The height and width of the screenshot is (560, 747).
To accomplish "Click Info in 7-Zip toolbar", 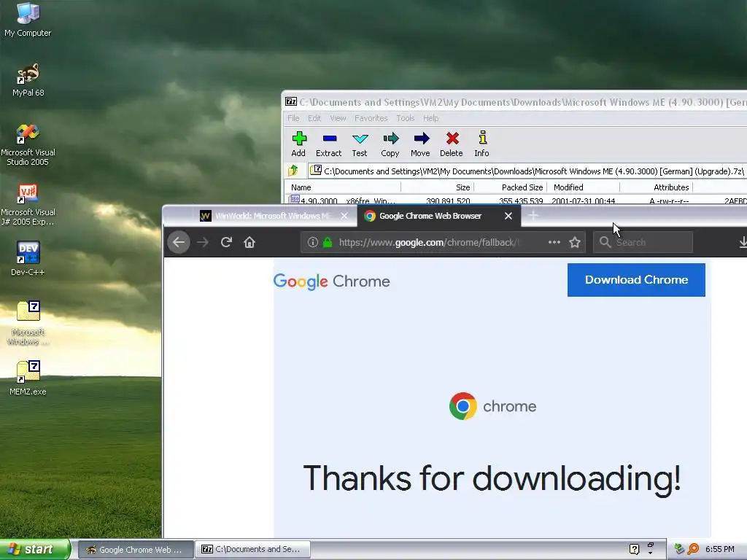I will point(481,144).
